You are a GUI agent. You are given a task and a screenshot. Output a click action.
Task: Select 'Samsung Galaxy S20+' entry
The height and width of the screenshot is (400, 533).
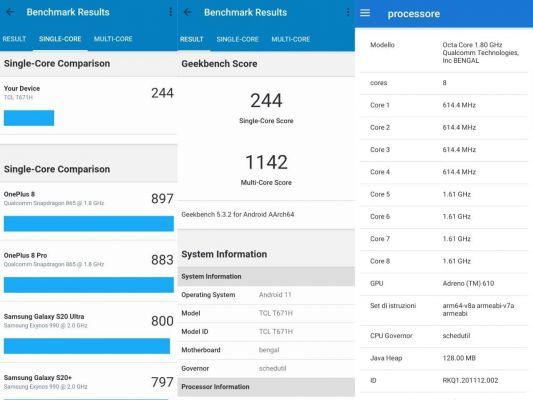[38, 378]
